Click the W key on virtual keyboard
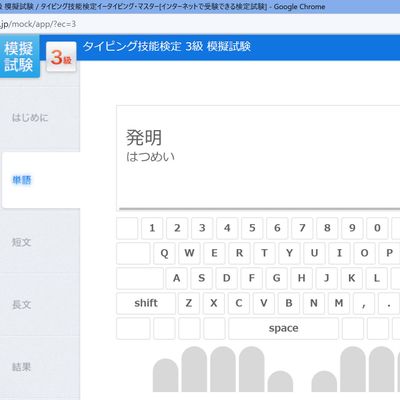 (x=189, y=253)
